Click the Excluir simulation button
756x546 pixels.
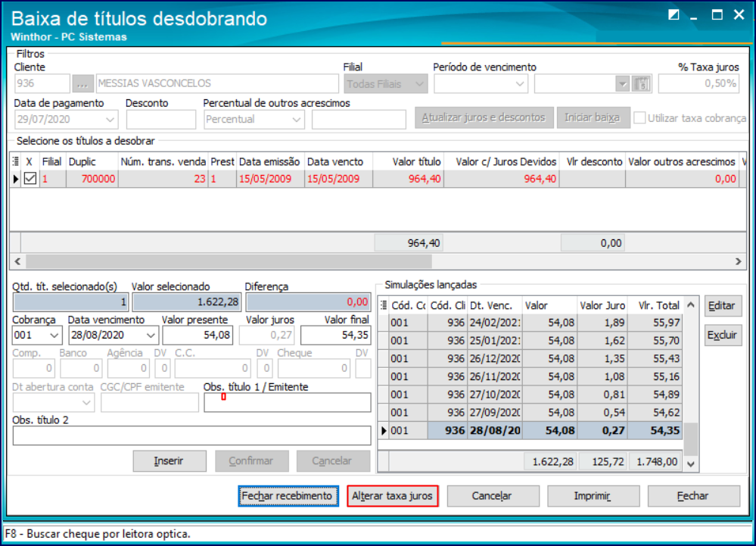(722, 335)
